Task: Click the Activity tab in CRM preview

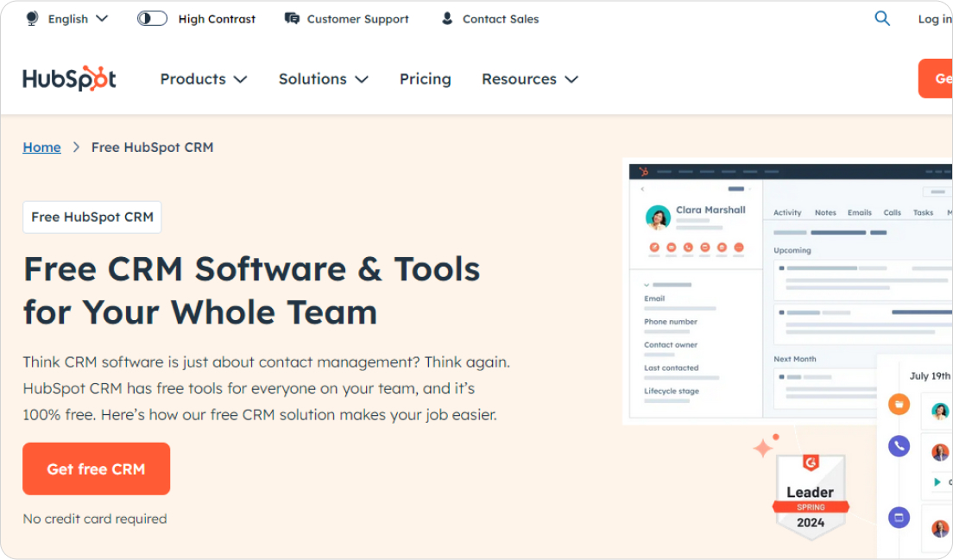Action: coord(787,212)
